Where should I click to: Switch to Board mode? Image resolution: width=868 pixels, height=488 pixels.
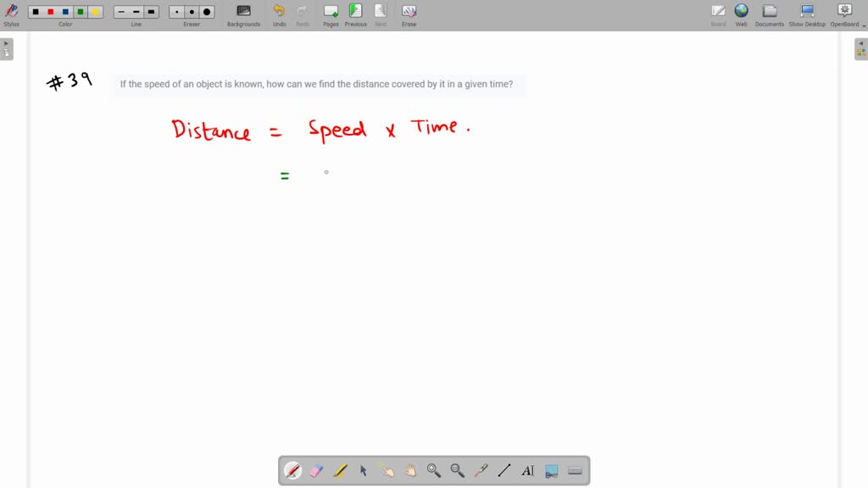717,13
